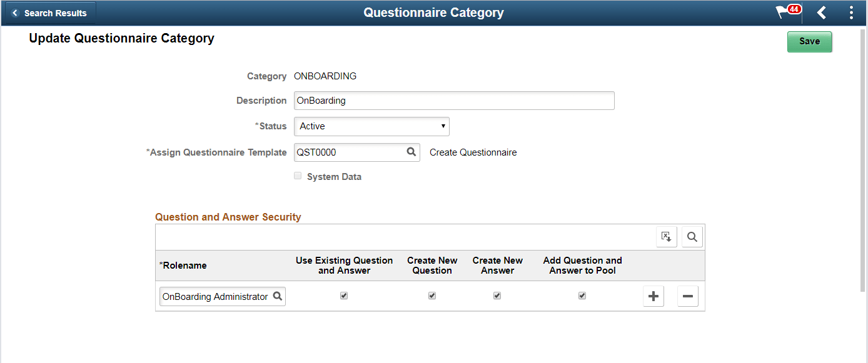Screen dimensions: 868x363
Task: Save the questionnaire category
Action: point(809,41)
